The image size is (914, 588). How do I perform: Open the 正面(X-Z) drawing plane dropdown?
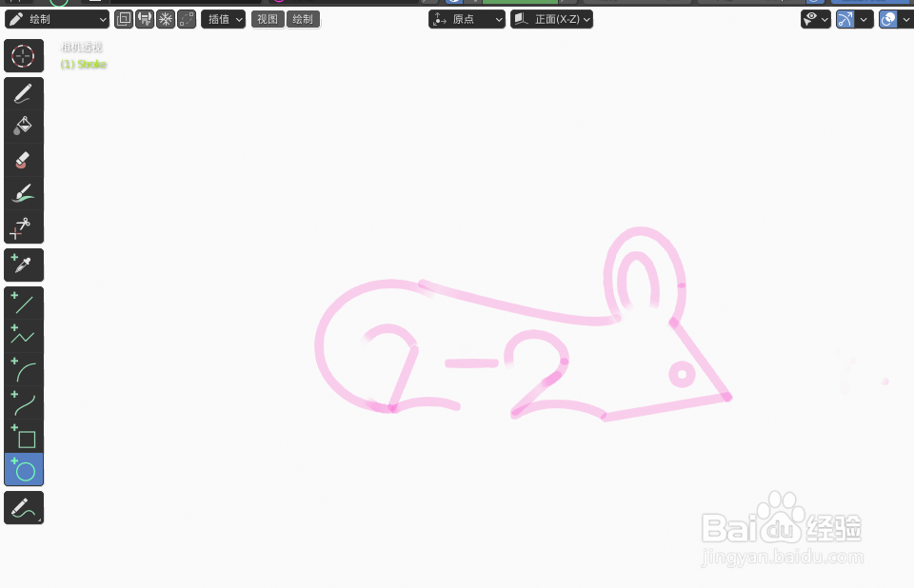pos(552,19)
